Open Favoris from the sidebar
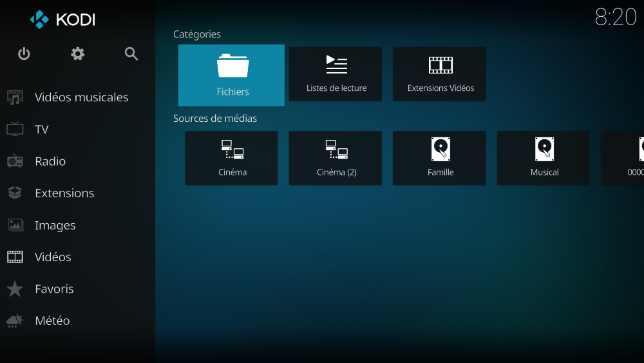The height and width of the screenshot is (363, 644). pos(54,289)
